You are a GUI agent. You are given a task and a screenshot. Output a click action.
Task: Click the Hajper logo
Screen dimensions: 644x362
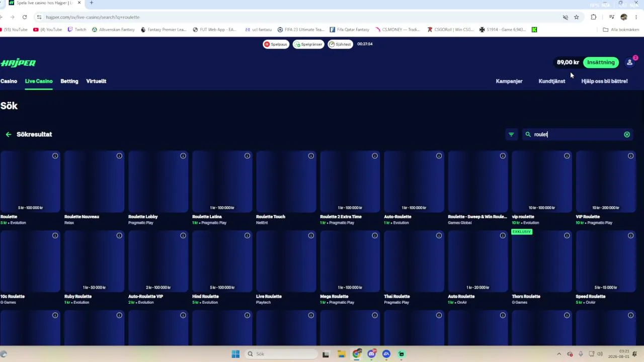tap(18, 63)
